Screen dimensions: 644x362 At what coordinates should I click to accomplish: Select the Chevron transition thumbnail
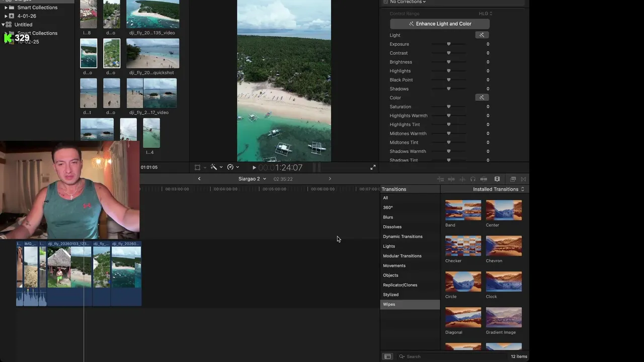(x=504, y=246)
